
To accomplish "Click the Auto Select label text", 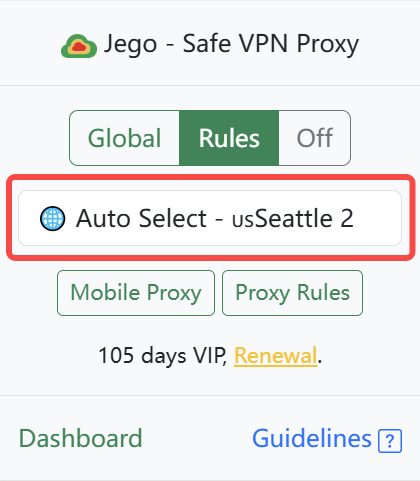I will pyautogui.click(x=141, y=218).
